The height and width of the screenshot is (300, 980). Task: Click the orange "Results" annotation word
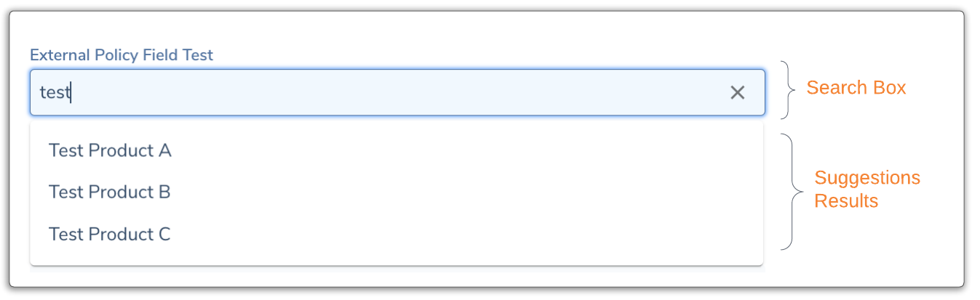pos(845,201)
